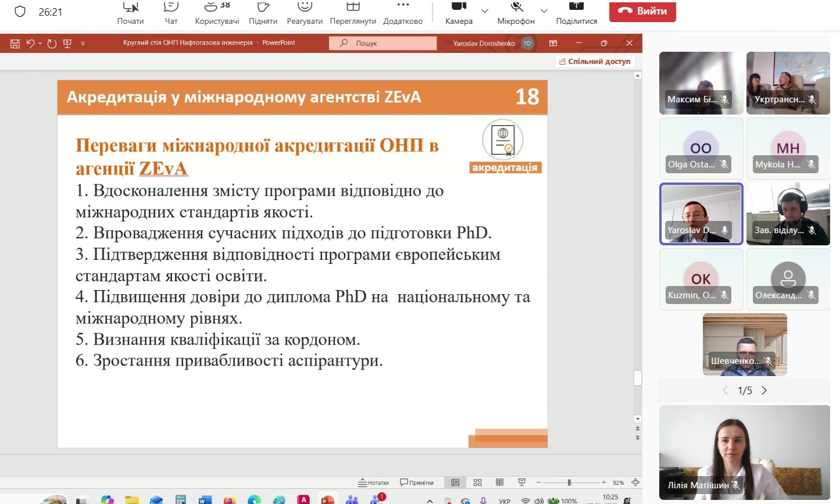Open the Чат panel in Teams
Screen dimensions: 840x504
pyautogui.click(x=171, y=13)
